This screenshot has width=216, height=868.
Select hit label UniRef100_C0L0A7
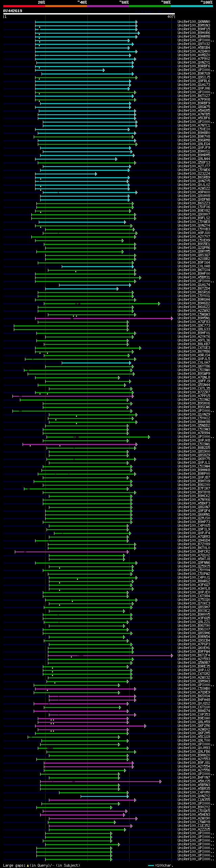tap(194, 363)
